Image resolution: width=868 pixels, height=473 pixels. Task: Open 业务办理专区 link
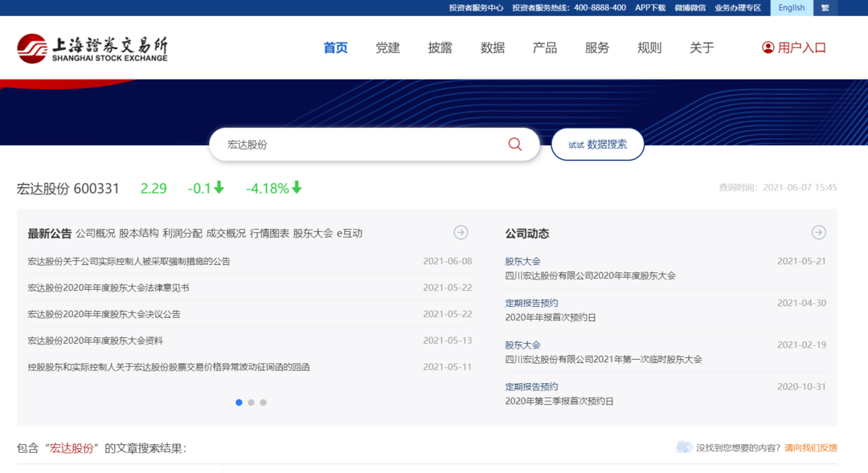pos(737,8)
